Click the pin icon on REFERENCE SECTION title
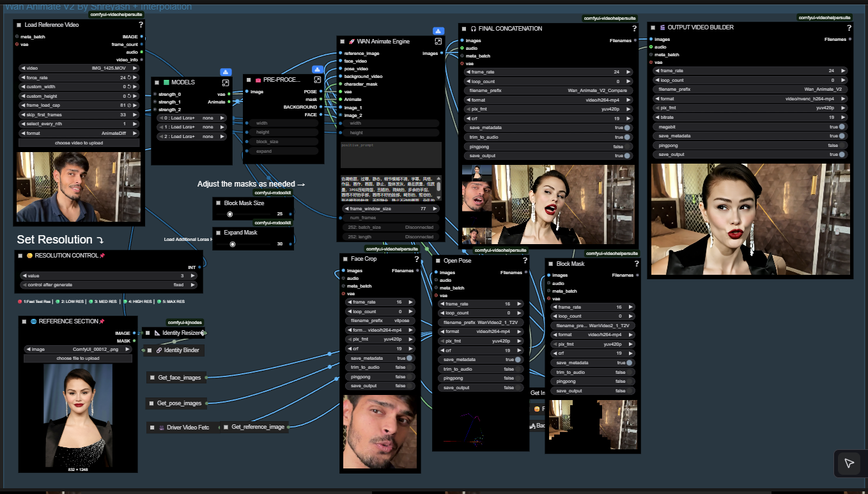868x494 pixels. point(102,321)
